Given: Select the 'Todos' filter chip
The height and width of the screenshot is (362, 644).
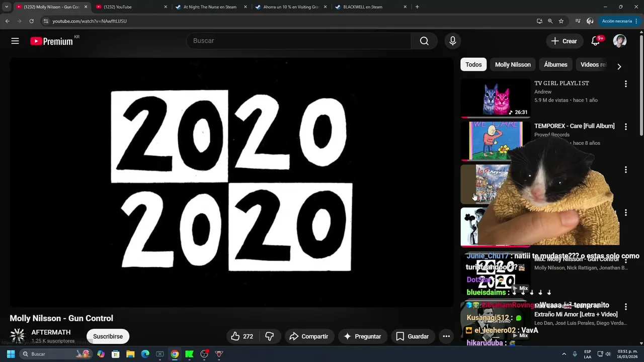Looking at the screenshot, I should pyautogui.click(x=473, y=64).
